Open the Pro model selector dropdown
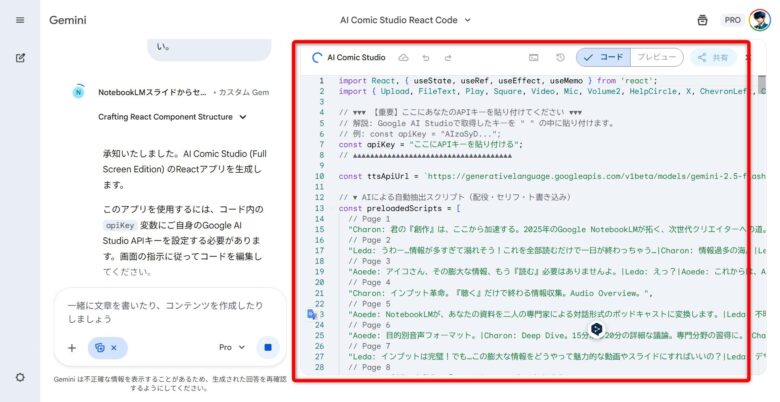The image size is (780, 402). 231,348
